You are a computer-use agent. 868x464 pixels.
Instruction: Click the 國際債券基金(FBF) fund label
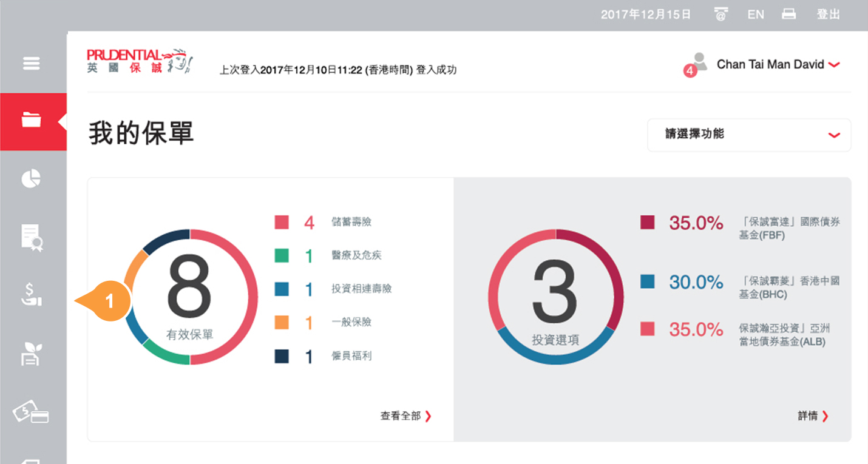[789, 229]
